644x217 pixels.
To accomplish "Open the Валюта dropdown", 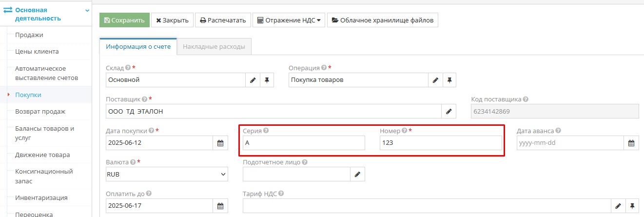I will (167, 174).
